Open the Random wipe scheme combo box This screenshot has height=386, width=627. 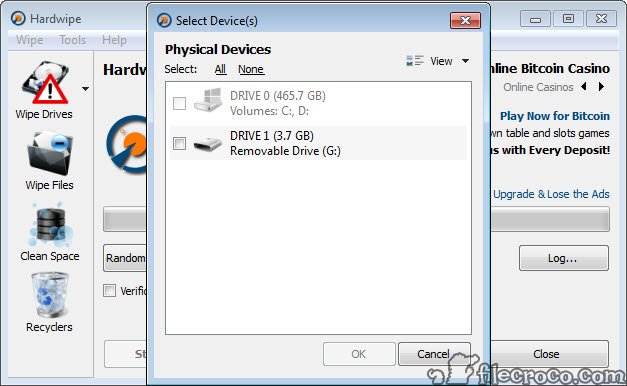pos(125,258)
